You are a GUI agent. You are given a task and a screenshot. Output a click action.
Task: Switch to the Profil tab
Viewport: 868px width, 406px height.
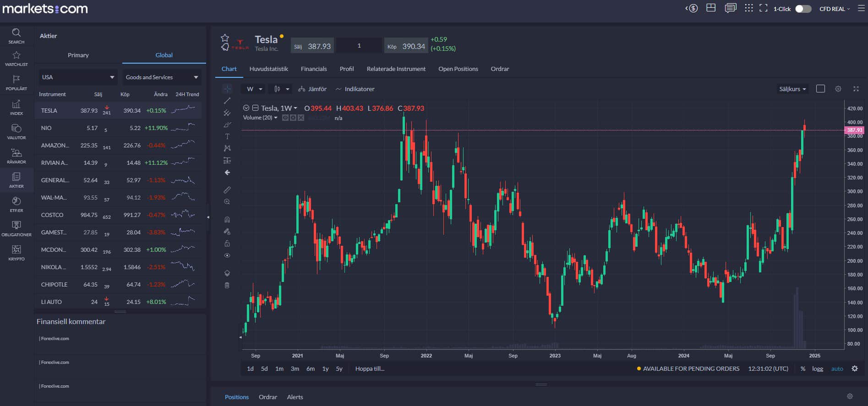tap(347, 69)
